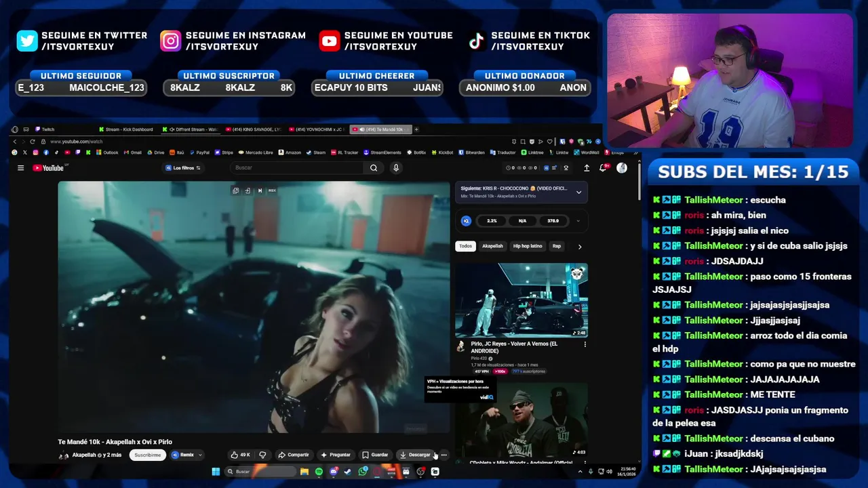Click the YouTube create/upload arrow icon
Viewport: 868px width, 488px height.
tap(587, 168)
